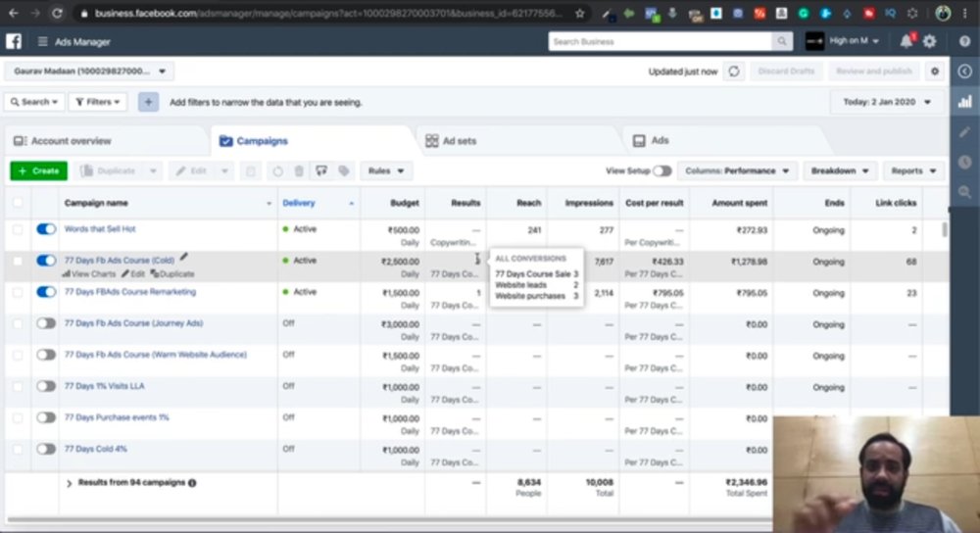Toggle off 77 Days FBAds Course Remarketing campaign
This screenshot has height=533, width=980.
point(46,292)
